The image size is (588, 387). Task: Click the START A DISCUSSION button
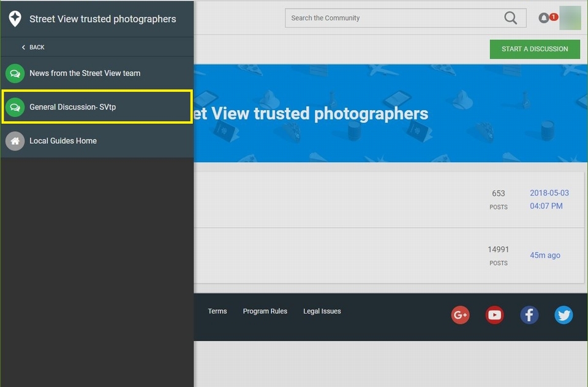pos(535,49)
